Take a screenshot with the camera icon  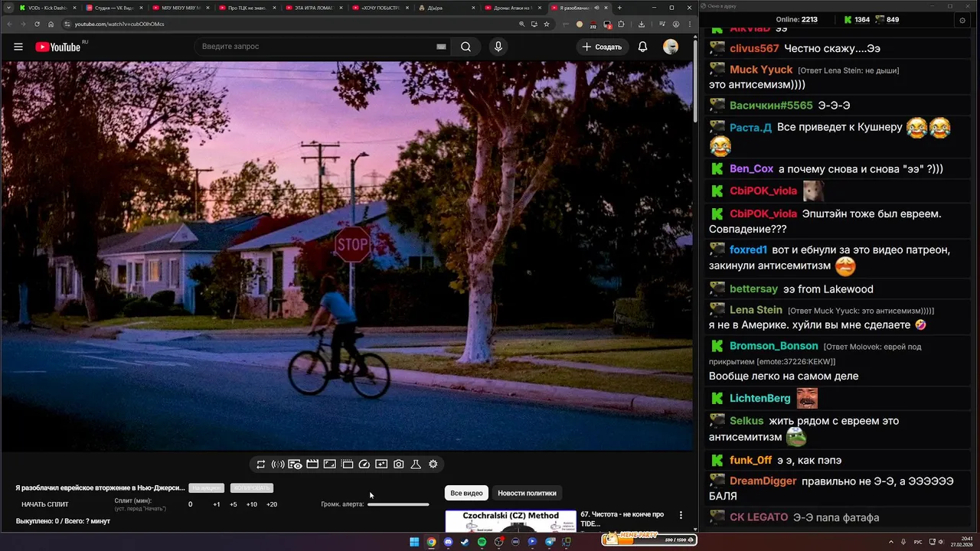[399, 465]
